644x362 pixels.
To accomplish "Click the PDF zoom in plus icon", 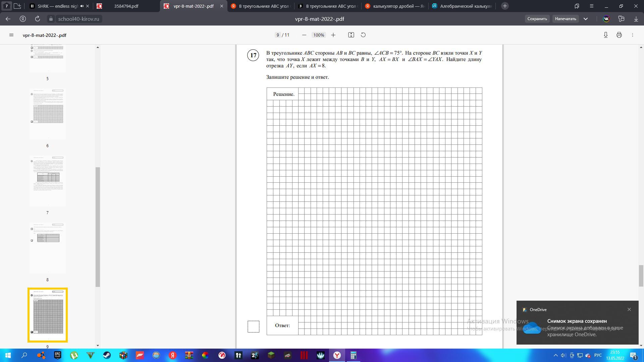I will point(333,35).
